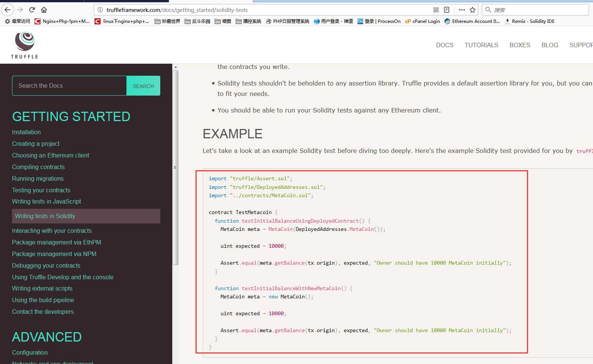Open the 嘻赞 bookmark folder
The width and height of the screenshot is (593, 364).
click(223, 21)
